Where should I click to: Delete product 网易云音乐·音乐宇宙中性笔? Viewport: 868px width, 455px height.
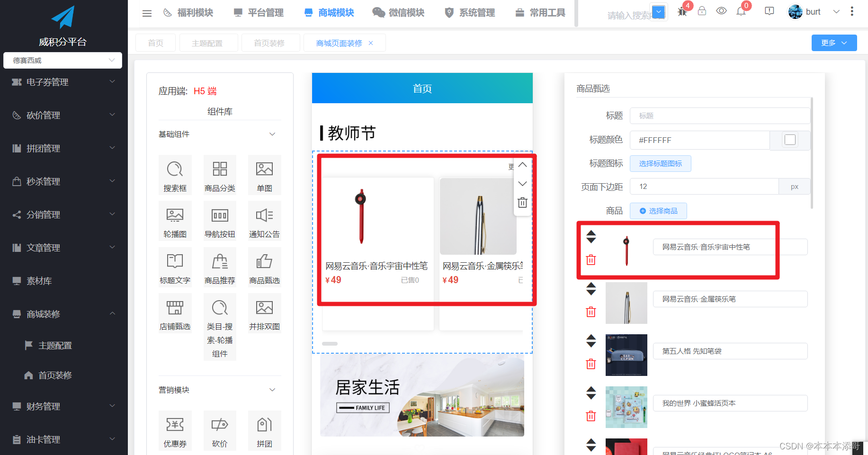point(591,259)
